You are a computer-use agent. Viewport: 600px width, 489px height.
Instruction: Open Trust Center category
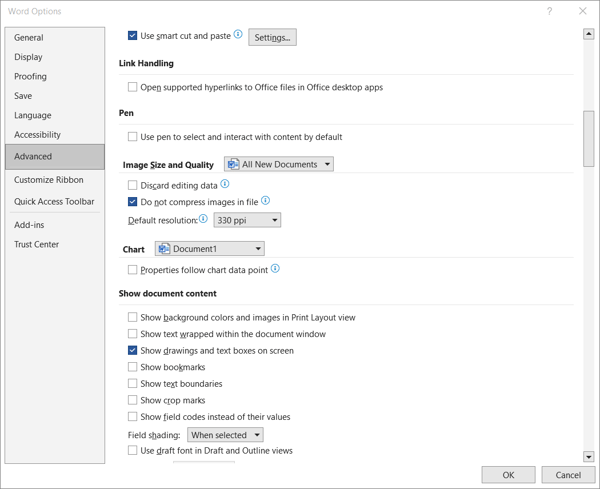tap(55, 244)
